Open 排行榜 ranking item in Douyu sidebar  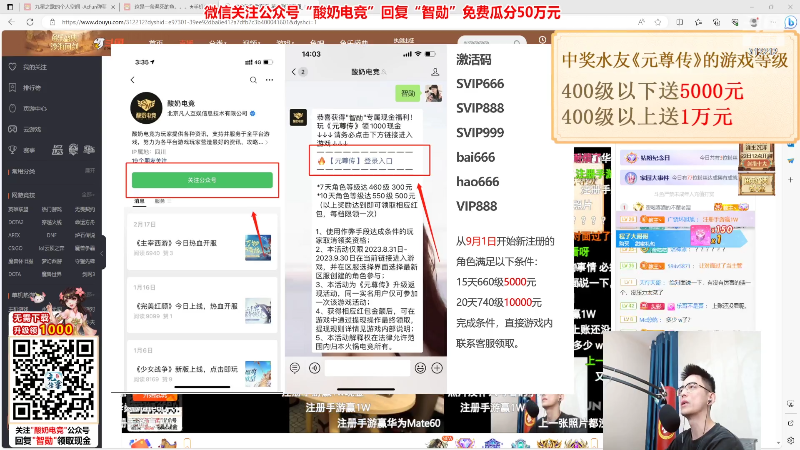coord(26,88)
